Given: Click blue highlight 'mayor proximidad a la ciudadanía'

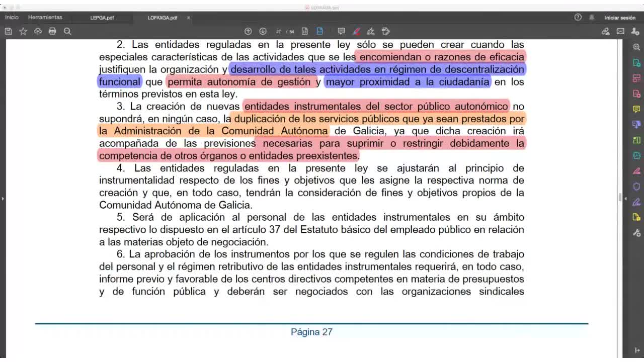Looking at the screenshot, I should click(408, 81).
